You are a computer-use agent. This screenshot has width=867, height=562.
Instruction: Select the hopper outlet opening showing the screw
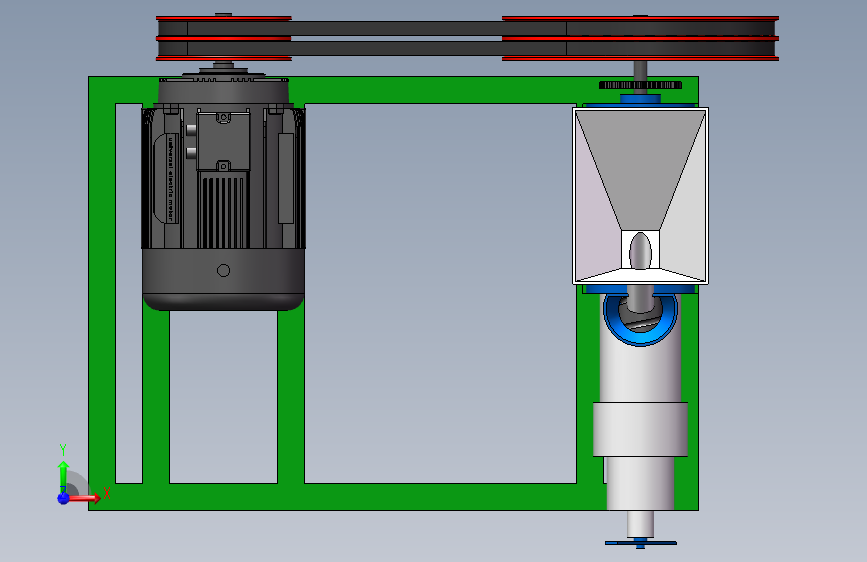(640, 249)
